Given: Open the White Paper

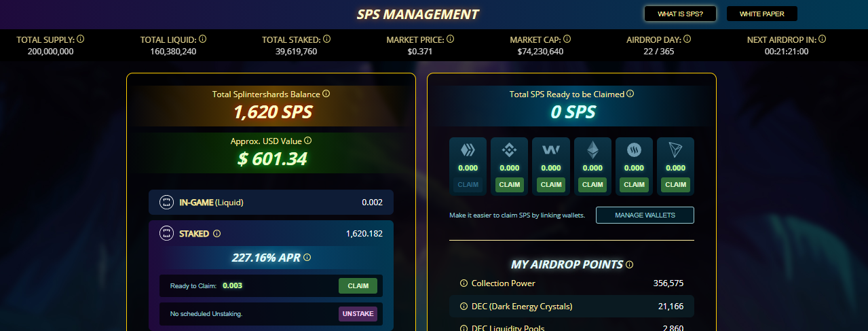Looking at the screenshot, I should (x=761, y=14).
